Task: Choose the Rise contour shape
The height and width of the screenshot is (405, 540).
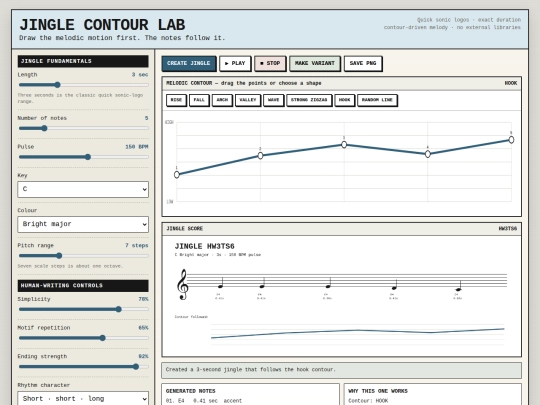Action: tap(176, 100)
